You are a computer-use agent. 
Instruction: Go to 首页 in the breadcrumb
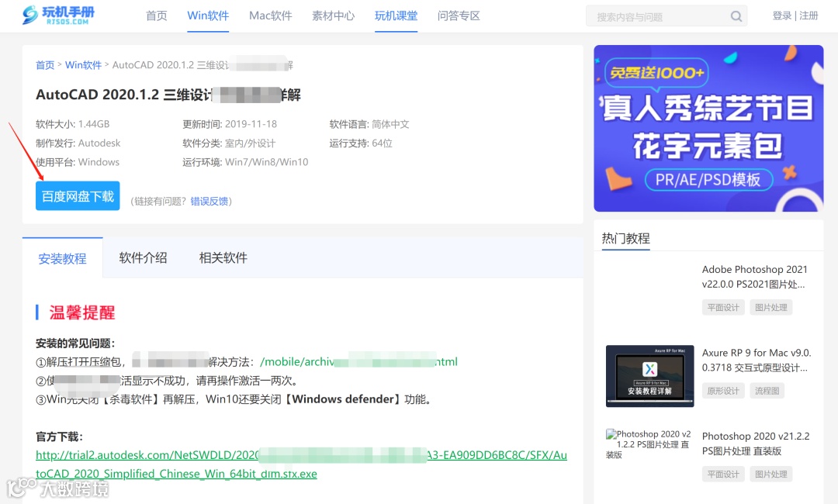point(45,65)
